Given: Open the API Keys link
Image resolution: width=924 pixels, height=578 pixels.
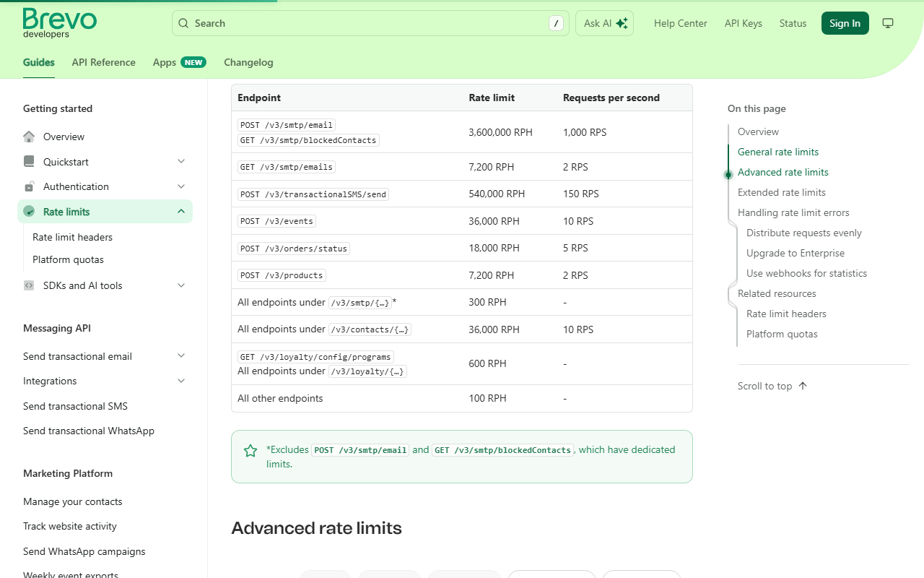Looking at the screenshot, I should pyautogui.click(x=744, y=23).
